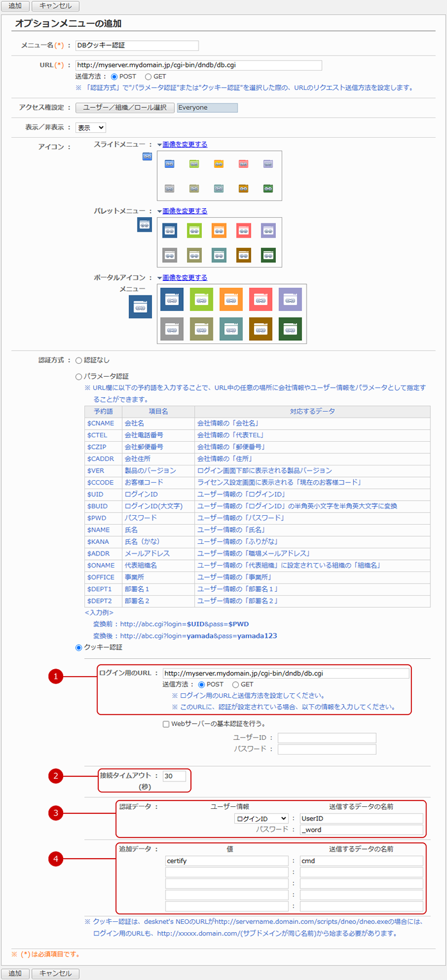Select lavender palette menu icon
Screen dimensions: 447x980
pyautogui.click(x=268, y=230)
